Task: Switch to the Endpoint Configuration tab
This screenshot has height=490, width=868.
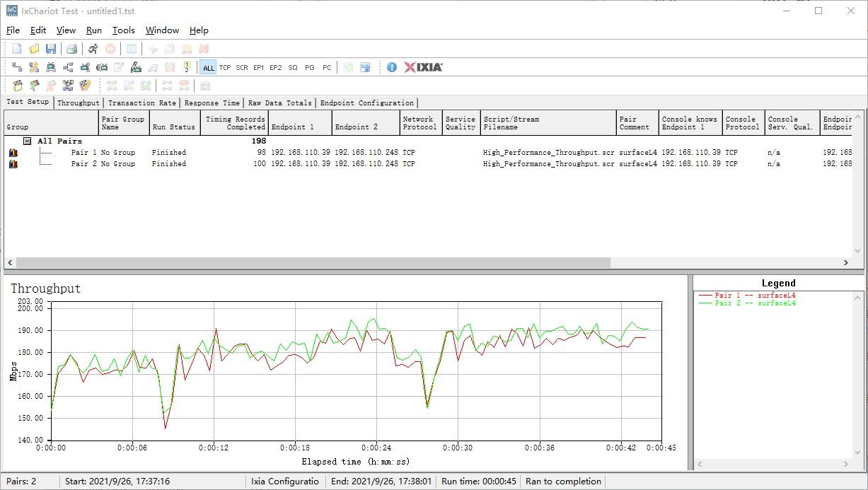Action: (366, 103)
